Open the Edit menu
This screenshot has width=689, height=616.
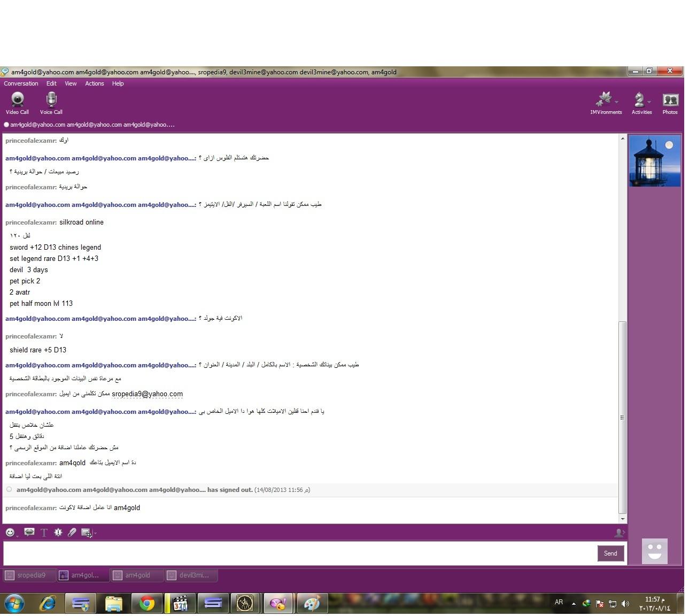(51, 83)
